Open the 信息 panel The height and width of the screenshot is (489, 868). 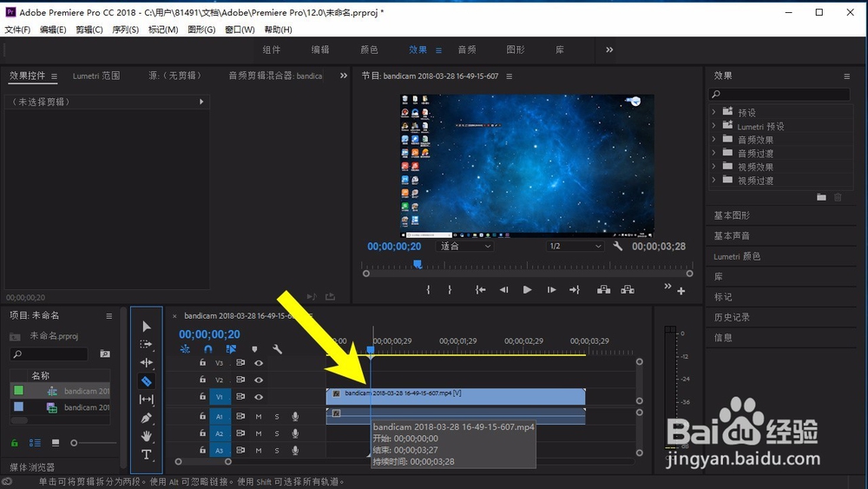723,338
